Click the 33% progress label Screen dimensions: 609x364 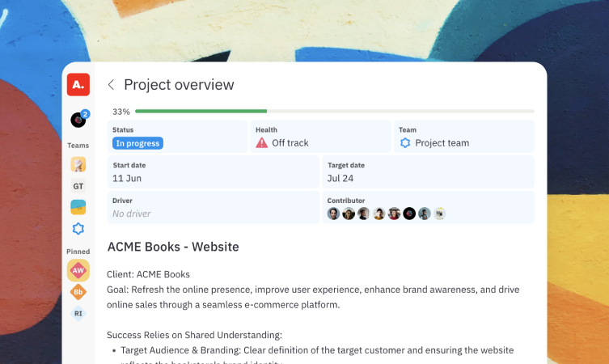(x=121, y=112)
